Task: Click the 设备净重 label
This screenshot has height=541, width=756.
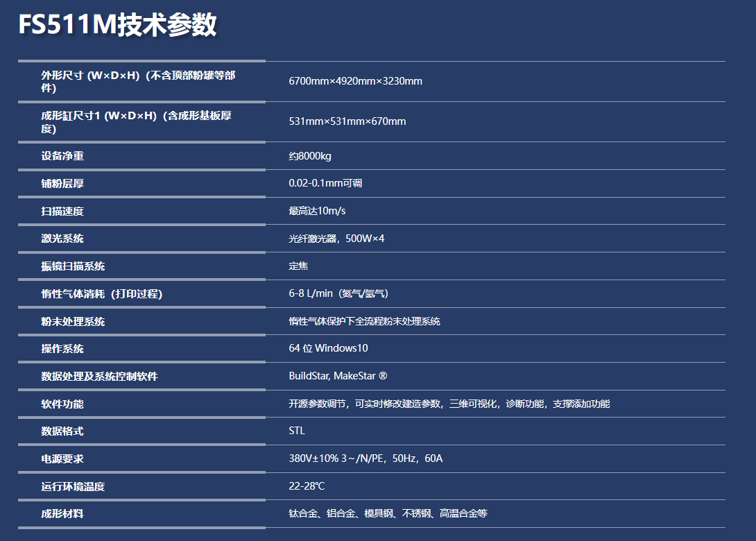Action: point(62,156)
